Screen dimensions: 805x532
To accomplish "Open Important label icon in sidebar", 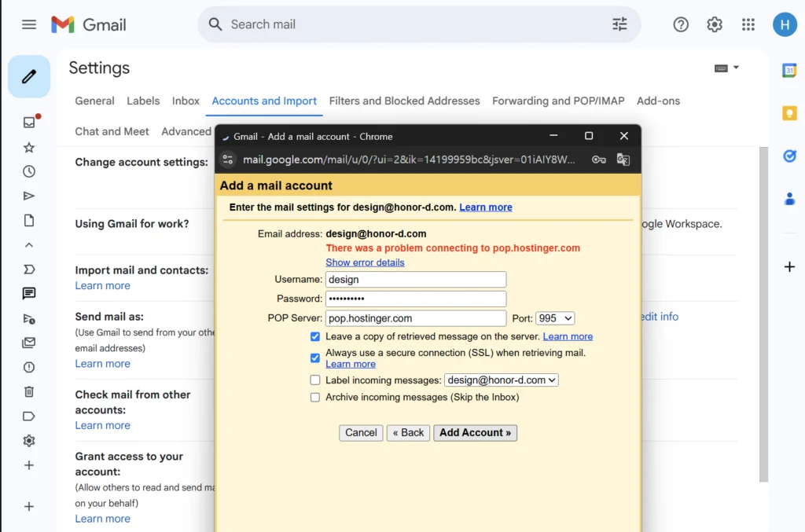I will click(x=29, y=270).
